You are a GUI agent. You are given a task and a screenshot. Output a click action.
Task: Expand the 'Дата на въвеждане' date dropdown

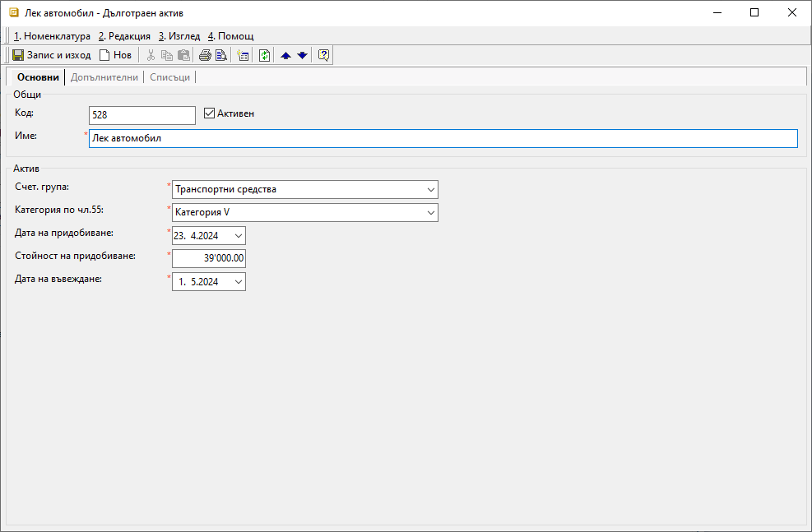click(x=239, y=282)
